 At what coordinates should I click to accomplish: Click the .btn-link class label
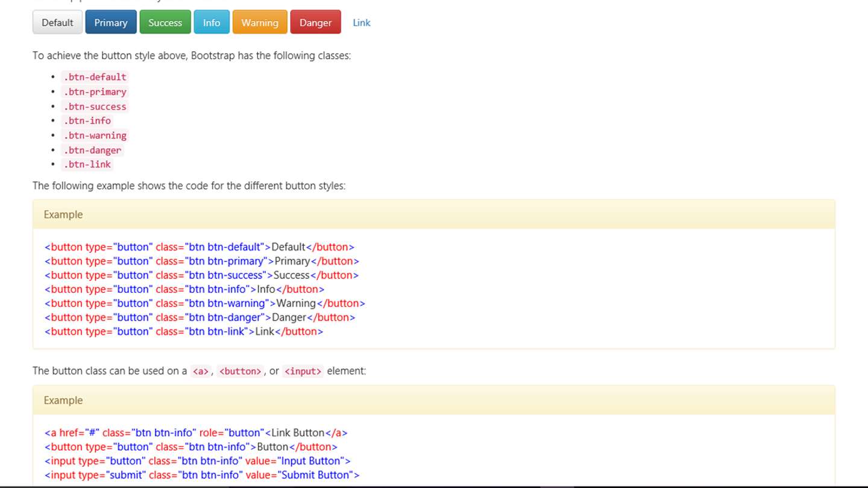87,164
